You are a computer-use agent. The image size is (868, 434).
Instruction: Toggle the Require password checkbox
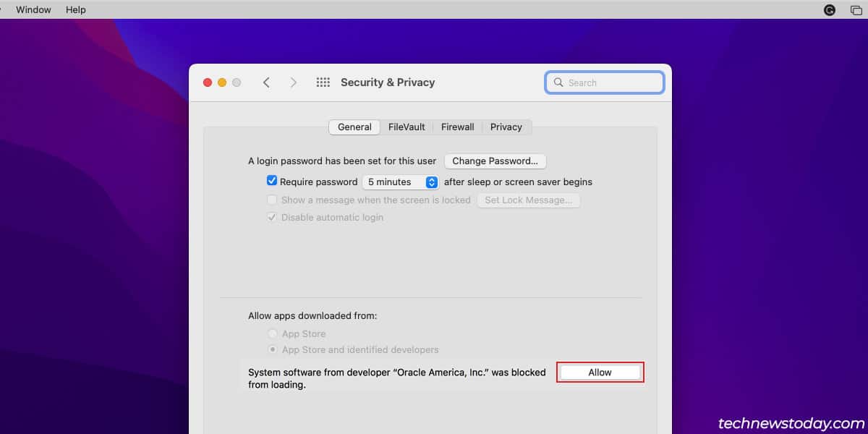pyautogui.click(x=272, y=182)
